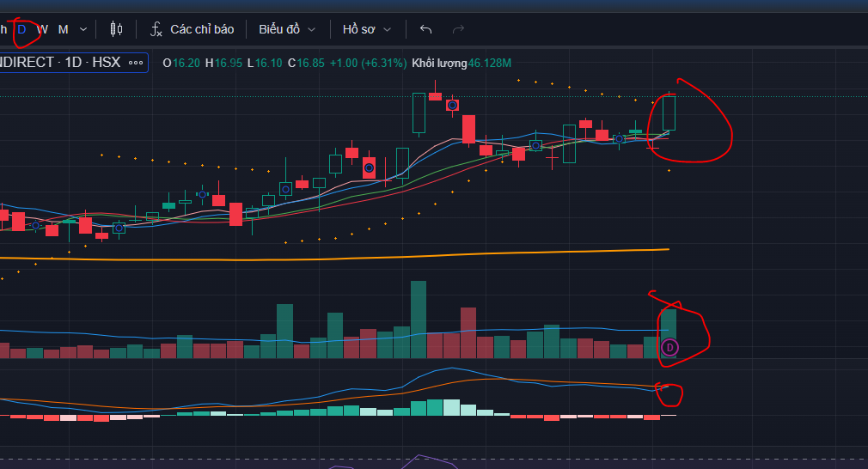Click the high price H16.95 value
The width and height of the screenshot is (868, 469).
tap(223, 63)
